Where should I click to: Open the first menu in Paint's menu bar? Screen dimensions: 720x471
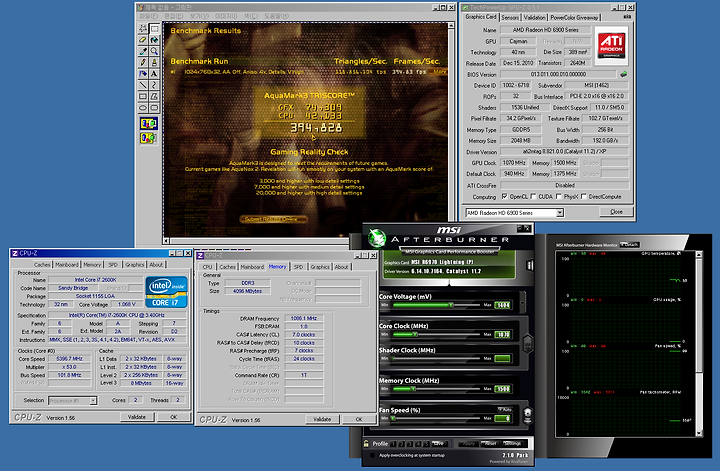click(x=149, y=16)
